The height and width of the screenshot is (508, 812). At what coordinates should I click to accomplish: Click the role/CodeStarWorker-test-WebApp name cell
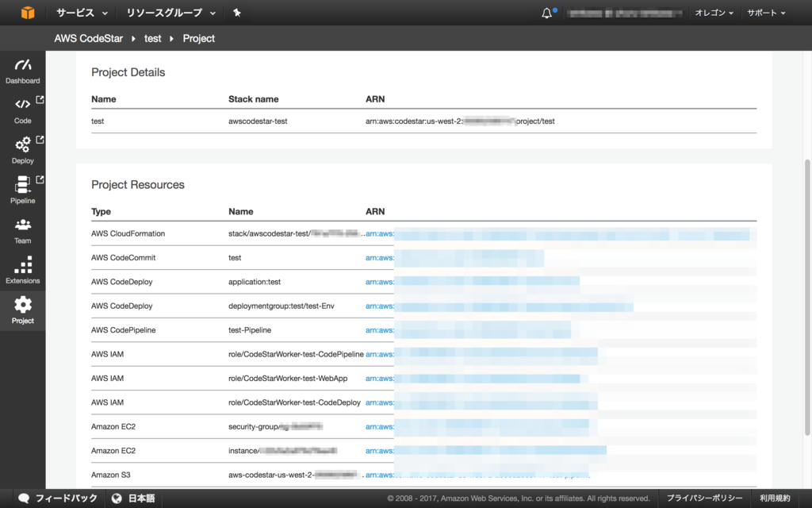[288, 379]
